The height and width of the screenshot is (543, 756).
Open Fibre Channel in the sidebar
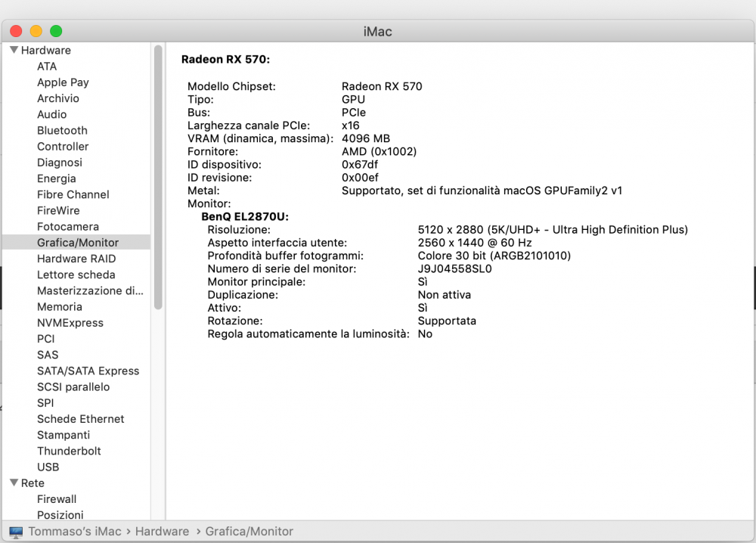pos(73,194)
